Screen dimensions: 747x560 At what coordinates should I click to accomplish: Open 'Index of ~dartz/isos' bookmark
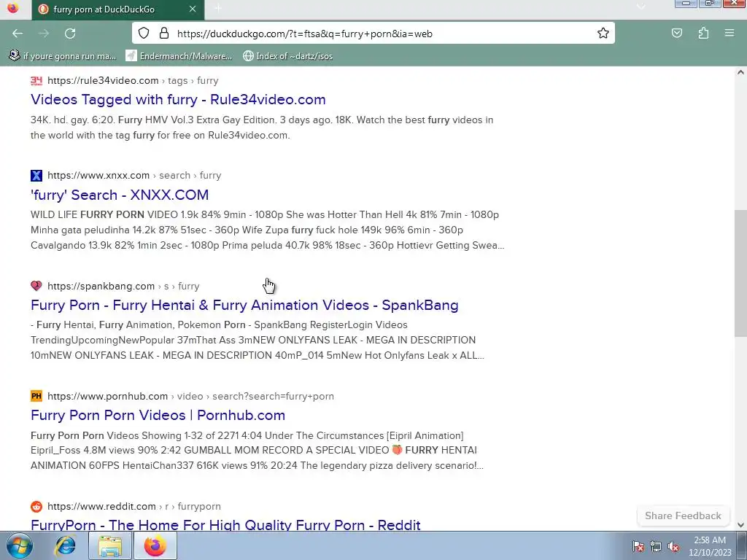(287, 56)
